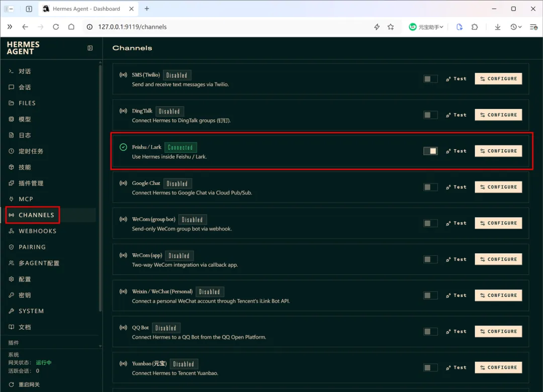The height and width of the screenshot is (392, 543).
Task: Open the browser main menu icon
Action: (533, 27)
